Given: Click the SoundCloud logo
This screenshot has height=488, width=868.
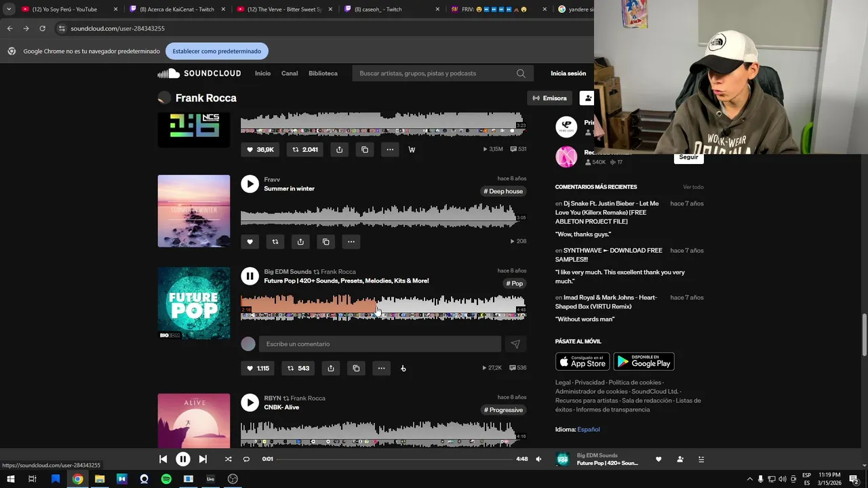Looking at the screenshot, I should [199, 73].
